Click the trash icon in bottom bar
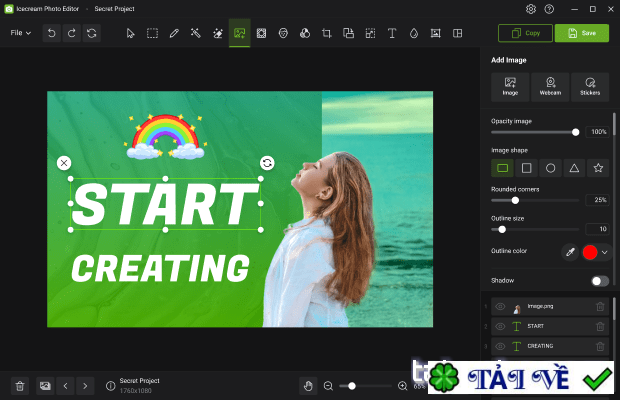The image size is (620, 400). 19,385
